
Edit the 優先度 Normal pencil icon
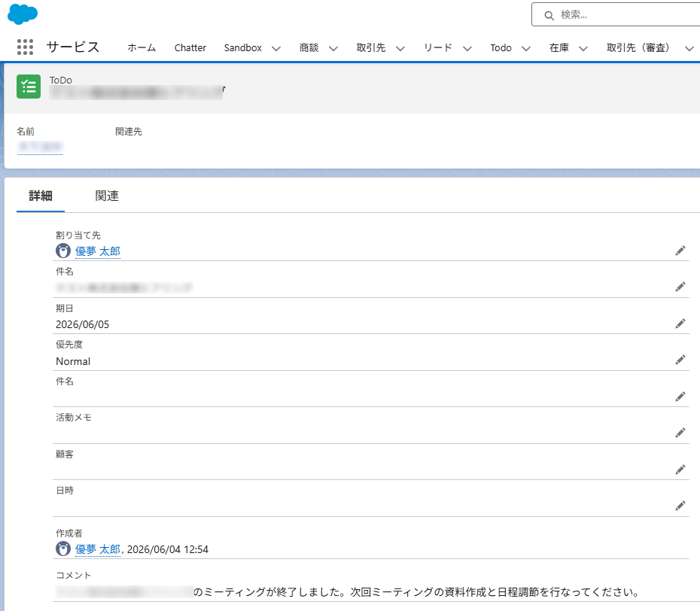pyautogui.click(x=680, y=360)
